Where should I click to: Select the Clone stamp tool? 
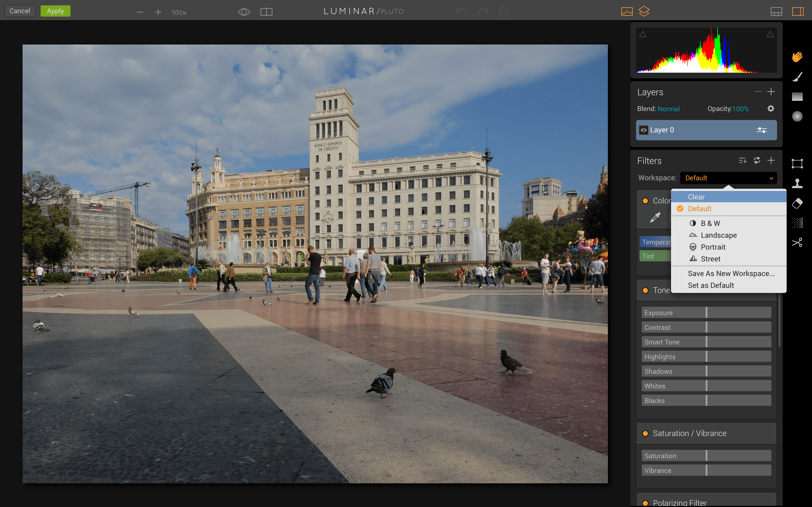click(797, 183)
